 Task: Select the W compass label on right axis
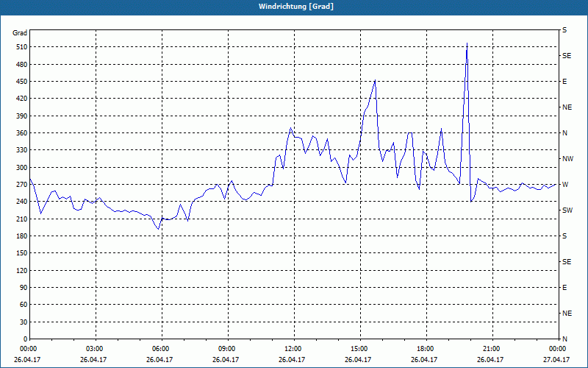[x=565, y=185]
